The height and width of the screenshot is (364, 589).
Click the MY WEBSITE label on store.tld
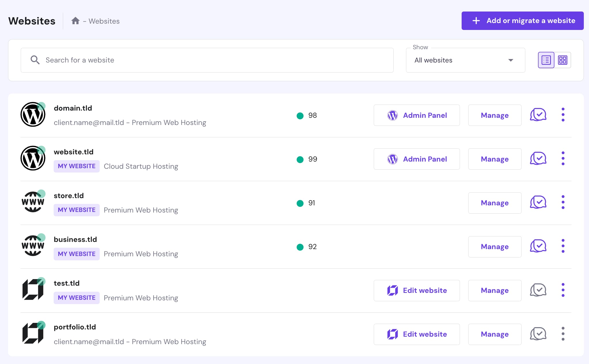click(76, 210)
